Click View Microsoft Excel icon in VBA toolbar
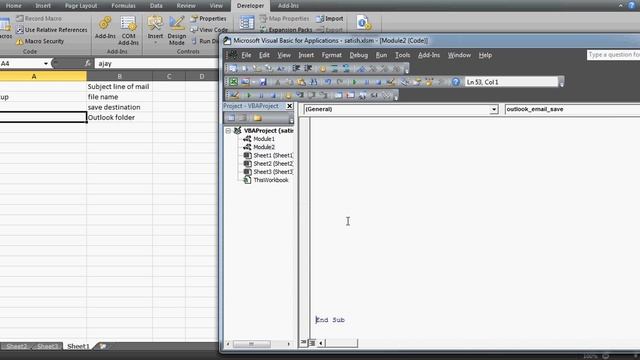This screenshot has width=640, height=360. tap(233, 82)
